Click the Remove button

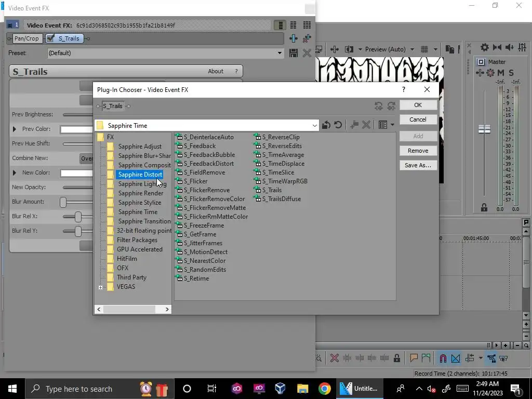click(x=418, y=151)
